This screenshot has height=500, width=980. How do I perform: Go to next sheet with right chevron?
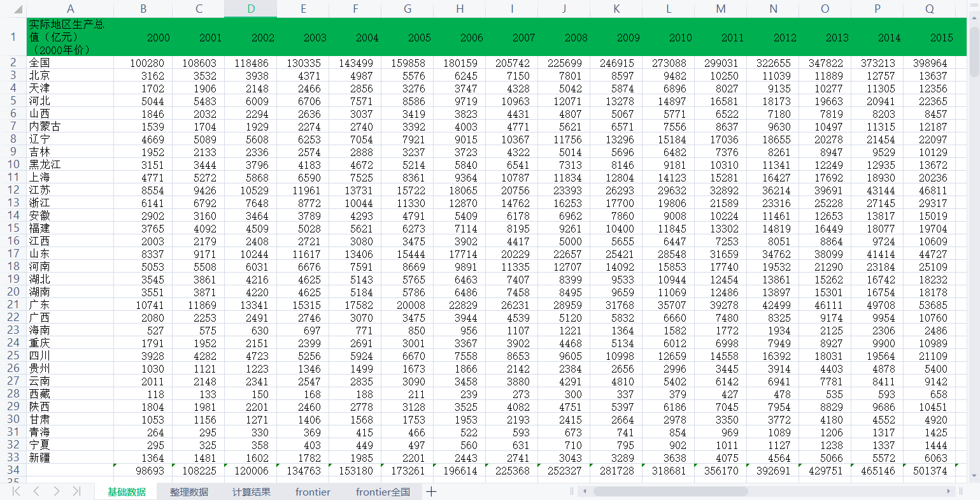point(57,491)
